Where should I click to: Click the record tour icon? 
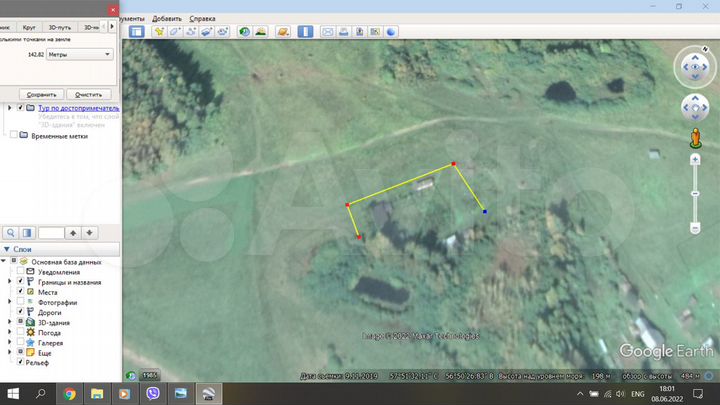pyautogui.click(x=223, y=32)
